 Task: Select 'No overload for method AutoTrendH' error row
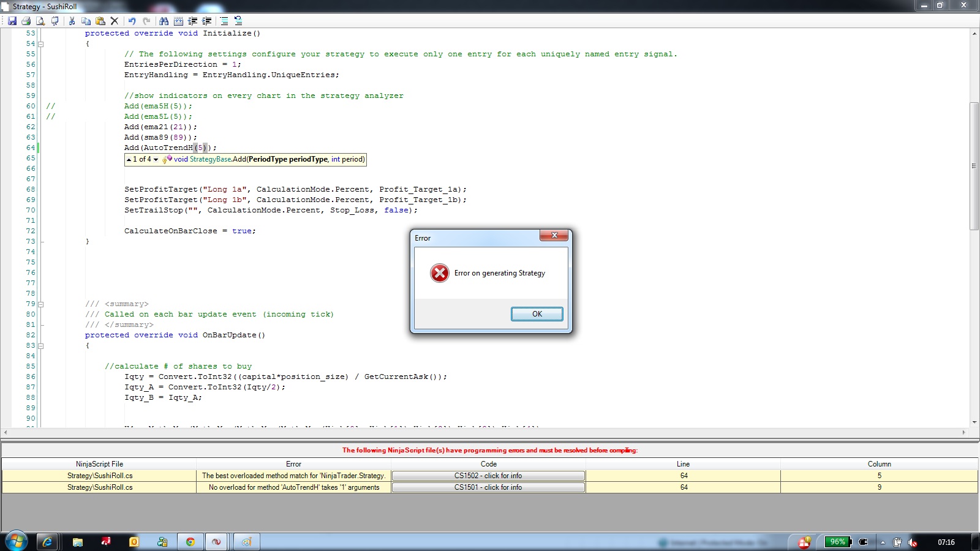(x=293, y=487)
